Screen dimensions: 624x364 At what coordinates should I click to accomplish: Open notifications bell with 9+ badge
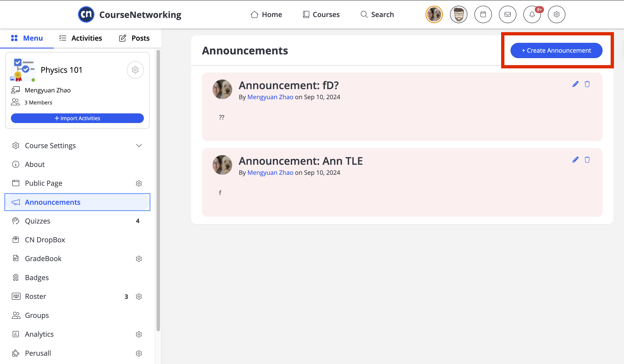coord(532,14)
